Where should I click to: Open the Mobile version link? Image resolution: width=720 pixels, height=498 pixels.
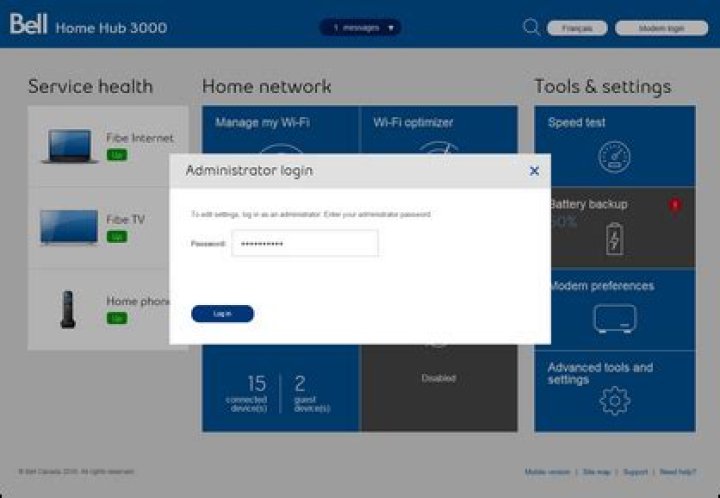click(x=547, y=472)
